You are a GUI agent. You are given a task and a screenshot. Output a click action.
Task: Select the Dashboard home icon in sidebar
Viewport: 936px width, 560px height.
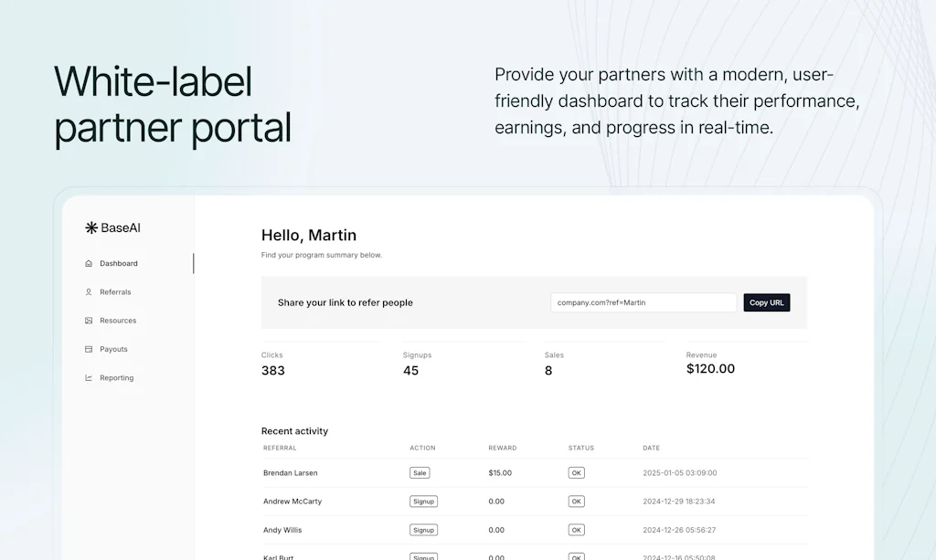pos(88,263)
